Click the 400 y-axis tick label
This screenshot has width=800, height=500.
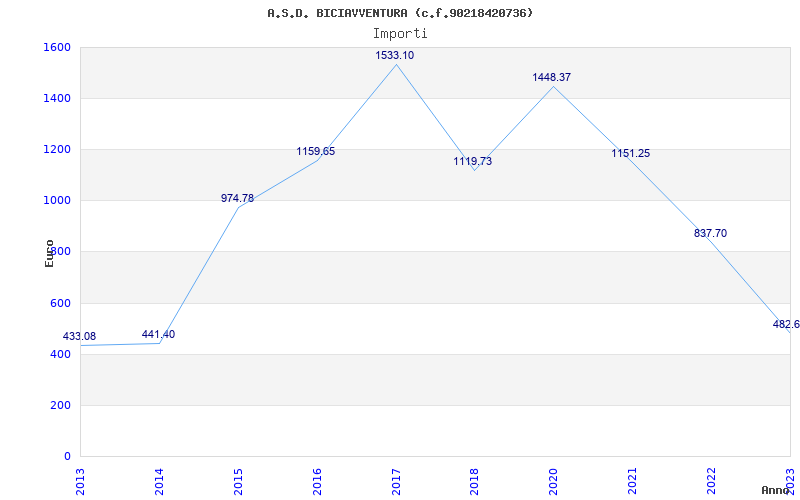click(x=61, y=355)
